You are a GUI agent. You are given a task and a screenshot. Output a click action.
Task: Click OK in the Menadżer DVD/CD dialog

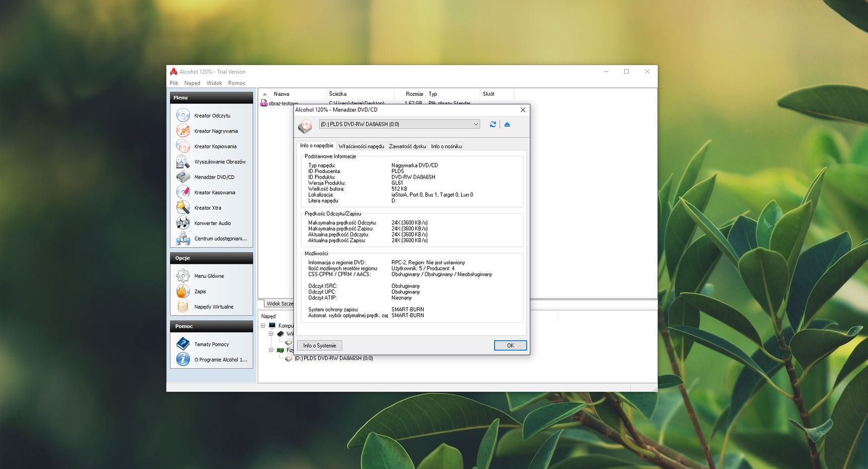click(510, 345)
